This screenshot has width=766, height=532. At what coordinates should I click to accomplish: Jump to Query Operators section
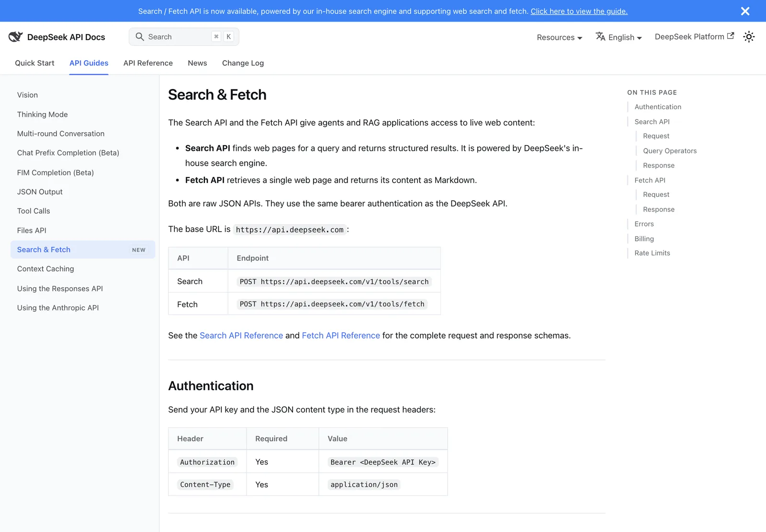[x=670, y=151]
